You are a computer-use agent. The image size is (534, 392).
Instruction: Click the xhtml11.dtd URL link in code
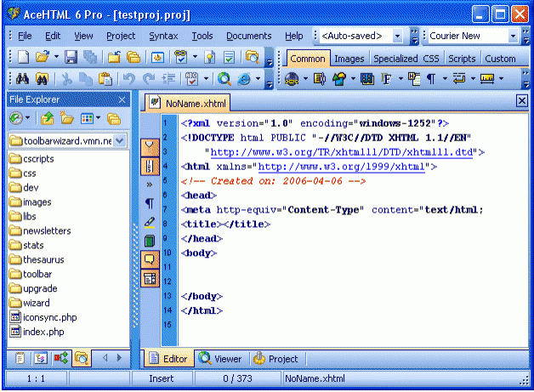[x=342, y=152]
